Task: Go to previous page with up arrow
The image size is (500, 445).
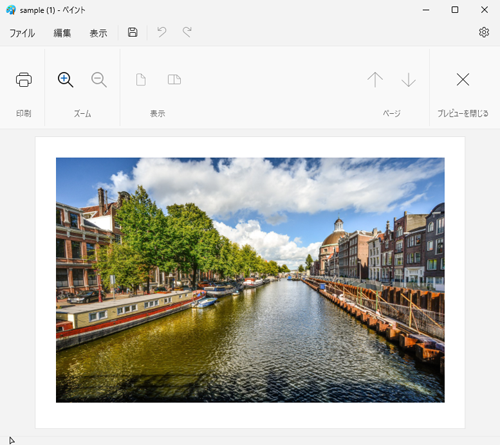Action: point(375,80)
